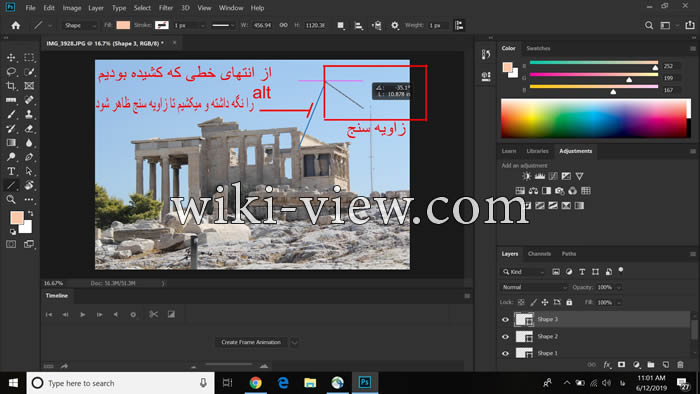Open the Filter menu
Viewport: 700px width, 394px height.
pyautogui.click(x=166, y=8)
